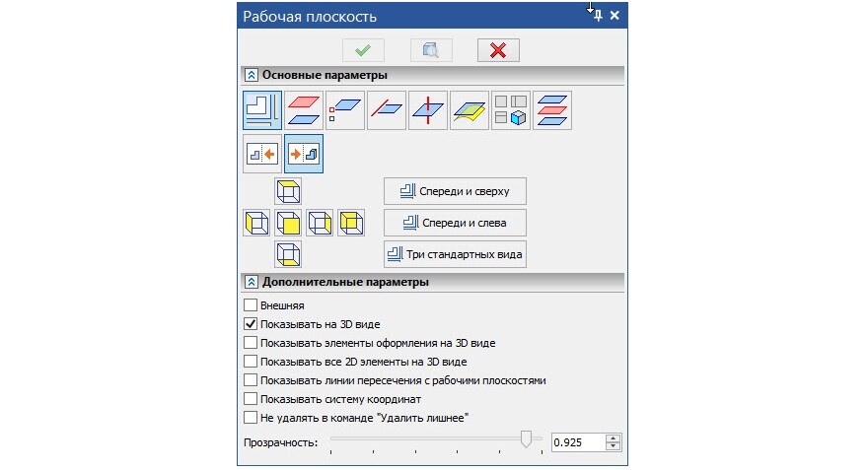Image resolution: width=868 pixels, height=470 pixels.
Task: Cancel with the red X button
Action: [x=498, y=50]
